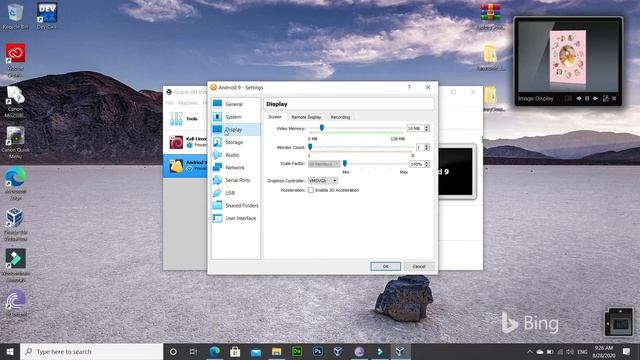The image size is (640, 360).
Task: Enable 3D Acceleration checkbox
Action: [311, 190]
